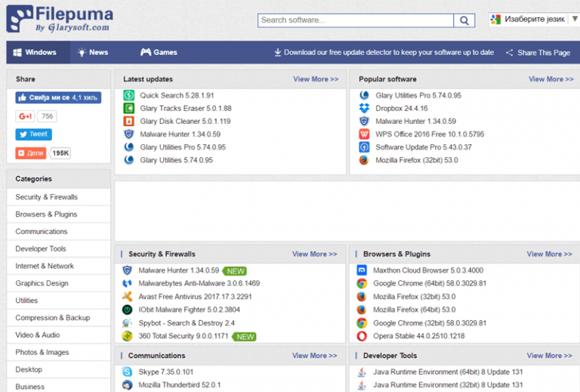The height and width of the screenshot is (392, 580).
Task: Click the Glary Disk Cleaner icon
Action: click(128, 122)
